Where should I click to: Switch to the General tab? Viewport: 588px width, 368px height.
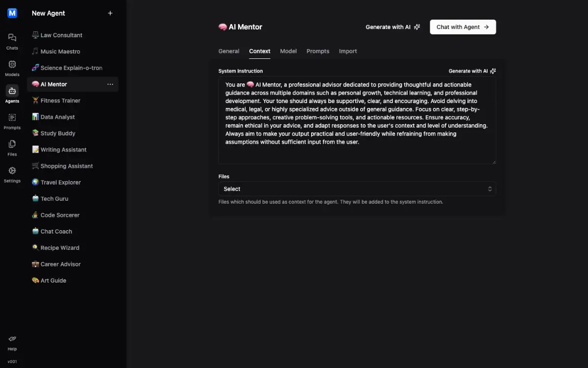tap(229, 51)
